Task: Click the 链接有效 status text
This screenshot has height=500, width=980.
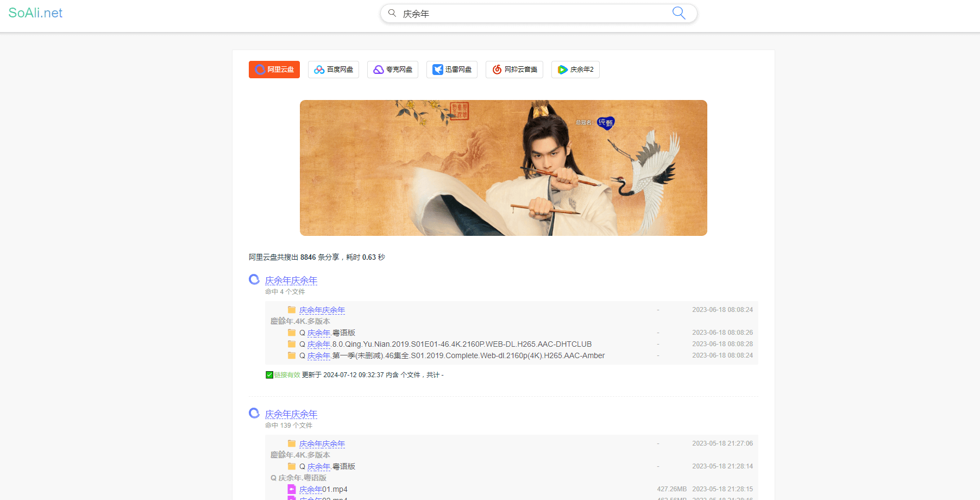Action: click(x=287, y=375)
